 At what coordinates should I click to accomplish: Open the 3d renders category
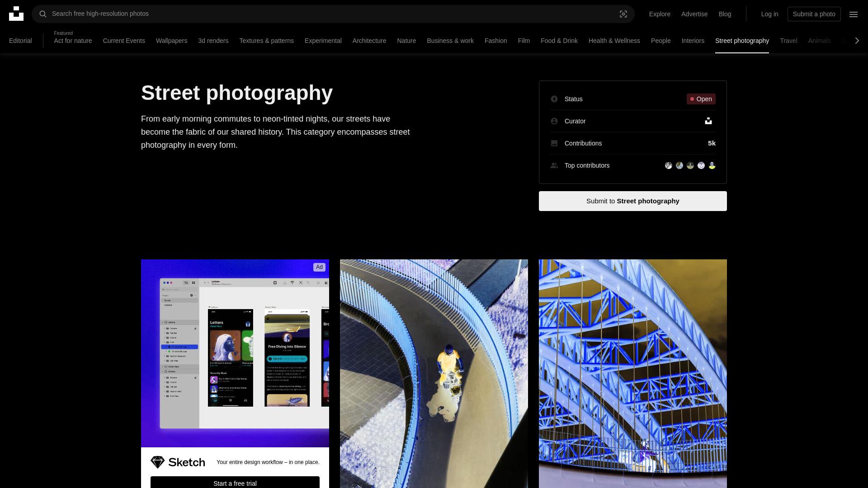tap(213, 41)
